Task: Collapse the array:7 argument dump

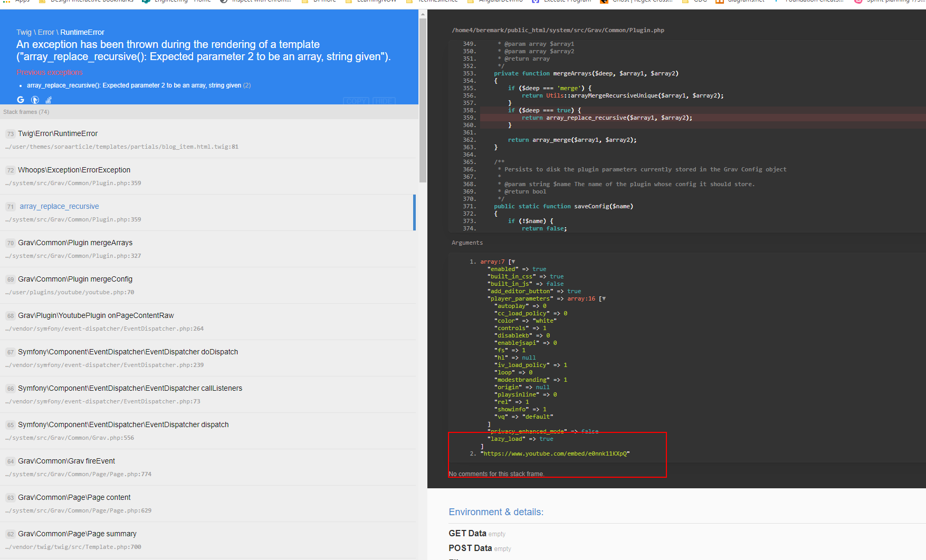Action: pyautogui.click(x=512, y=262)
